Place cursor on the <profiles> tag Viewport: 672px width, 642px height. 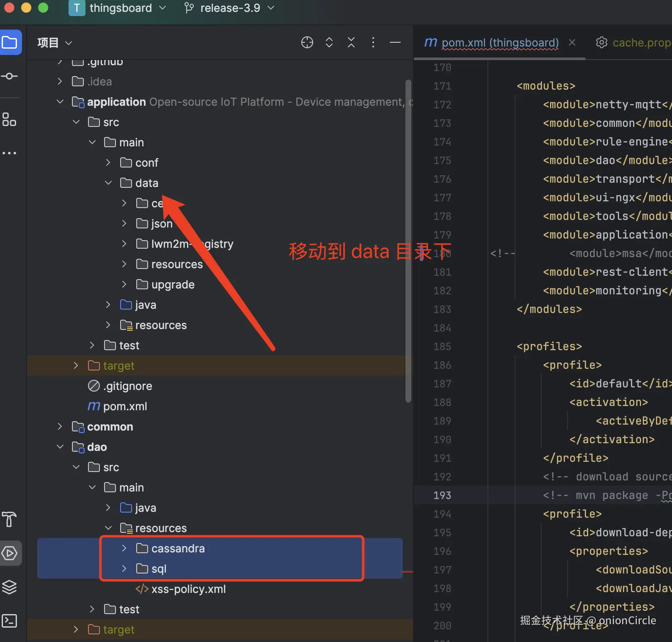(549, 346)
